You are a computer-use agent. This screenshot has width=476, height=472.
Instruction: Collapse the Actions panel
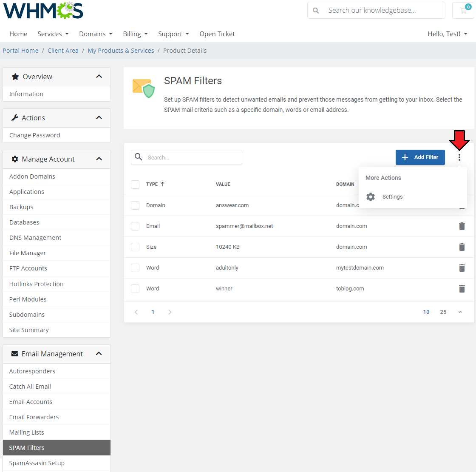(x=99, y=118)
